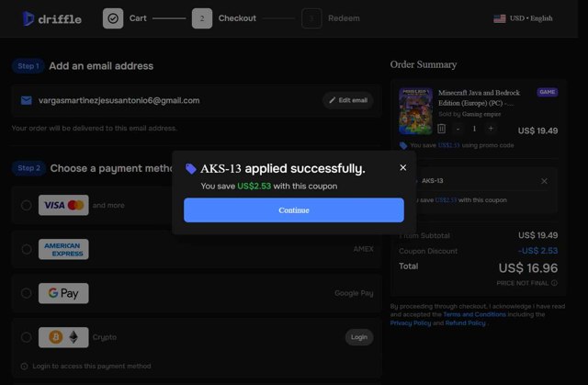Click the Order Summary heading
Image resolution: width=588 pixels, height=385 pixels.
point(424,64)
